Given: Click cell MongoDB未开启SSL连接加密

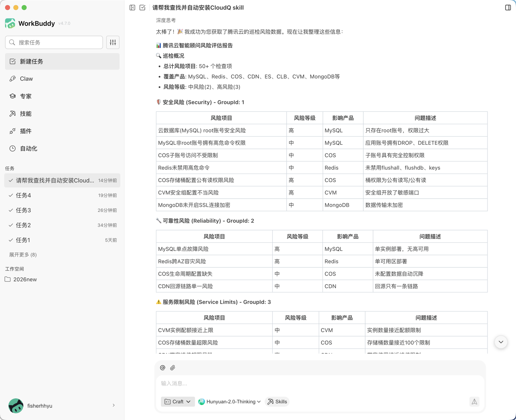Looking at the screenshot, I should (x=222, y=205).
